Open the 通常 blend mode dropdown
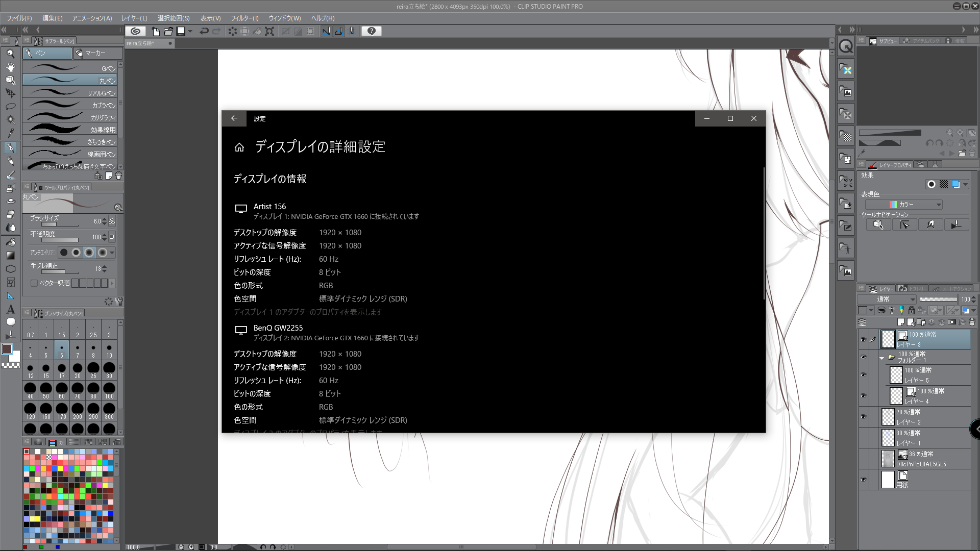Screen dimensions: 980x551 (x=887, y=299)
